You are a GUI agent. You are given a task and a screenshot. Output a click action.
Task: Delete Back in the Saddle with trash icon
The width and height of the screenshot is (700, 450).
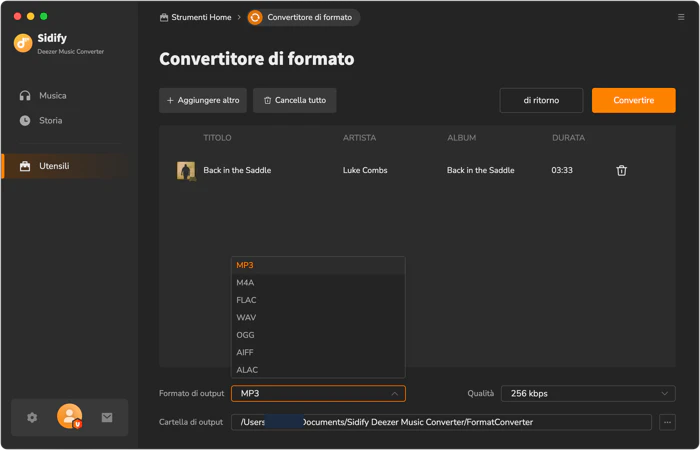click(x=621, y=171)
